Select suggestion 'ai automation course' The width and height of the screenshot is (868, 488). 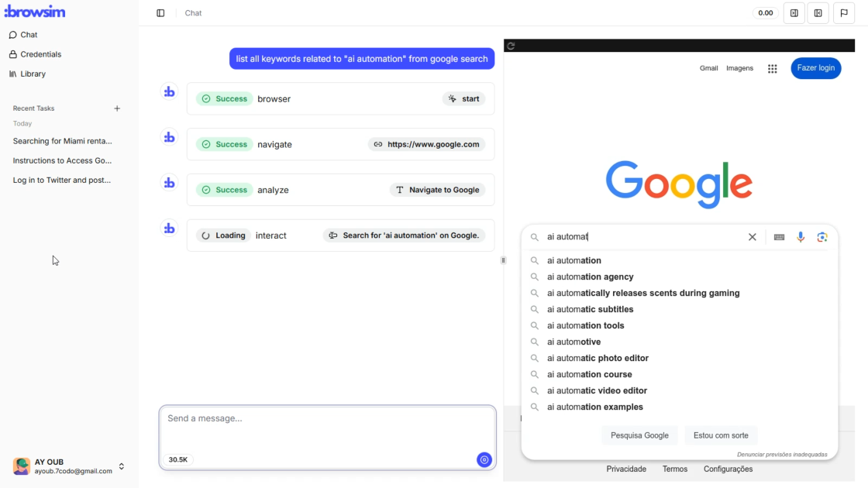(x=679, y=375)
